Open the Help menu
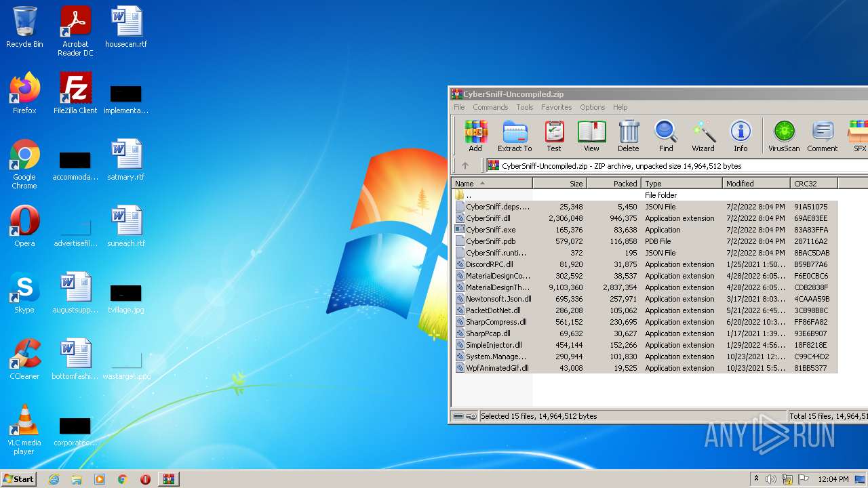The width and height of the screenshot is (868, 488). coord(620,107)
